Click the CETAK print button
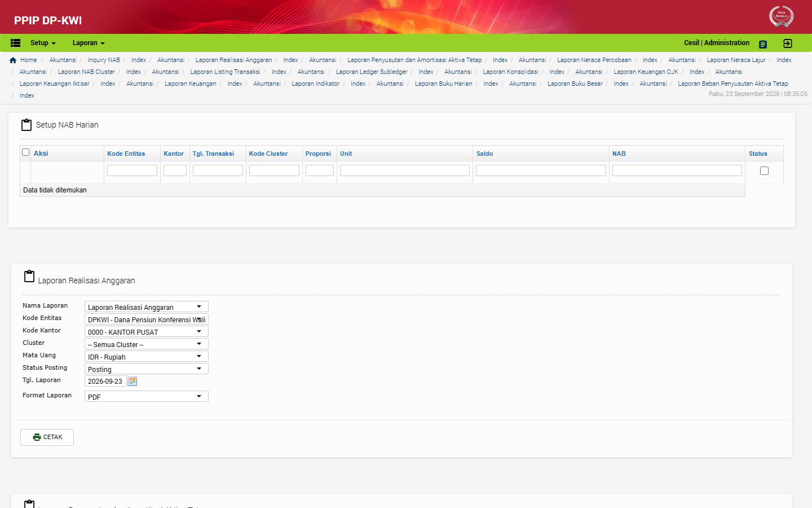This screenshot has width=812, height=508. click(47, 437)
